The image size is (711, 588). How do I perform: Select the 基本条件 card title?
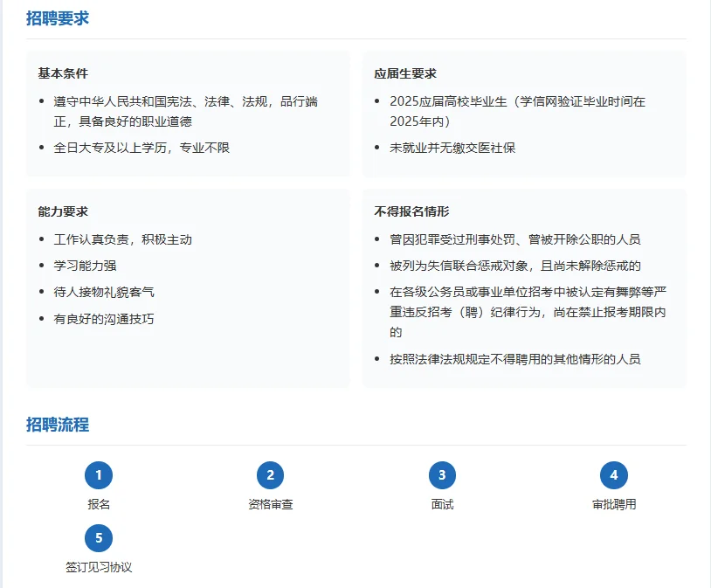(x=62, y=74)
